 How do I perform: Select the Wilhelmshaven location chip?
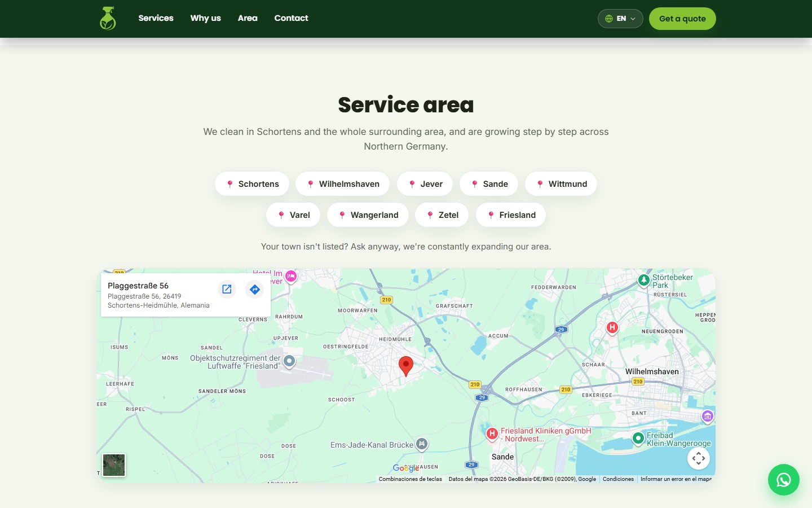pyautogui.click(x=342, y=184)
